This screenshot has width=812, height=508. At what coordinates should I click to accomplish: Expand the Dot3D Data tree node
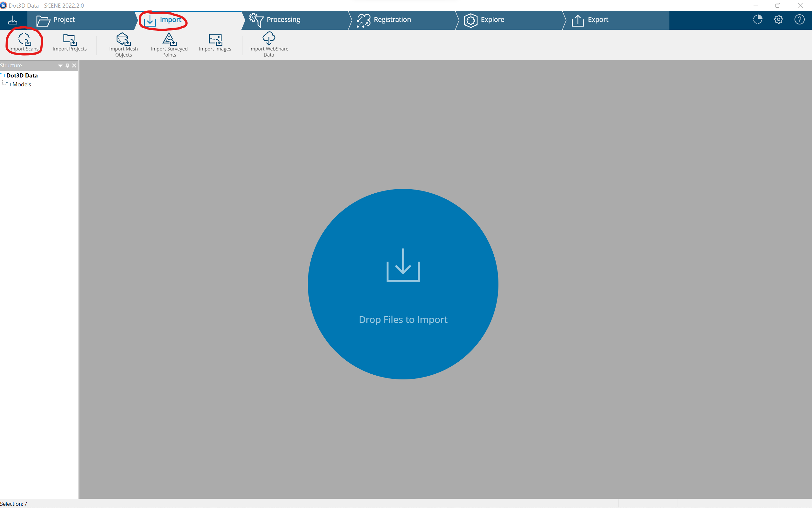tap(2, 75)
